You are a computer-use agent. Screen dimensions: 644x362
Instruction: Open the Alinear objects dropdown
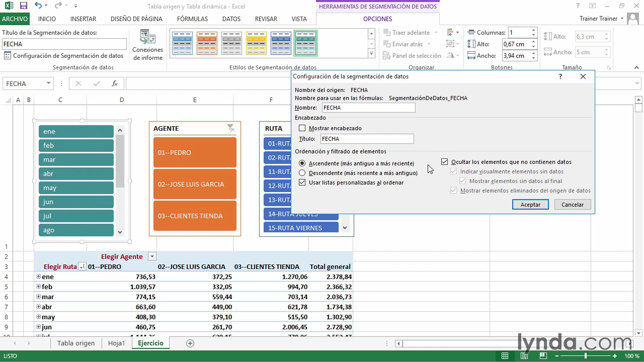coord(453,32)
